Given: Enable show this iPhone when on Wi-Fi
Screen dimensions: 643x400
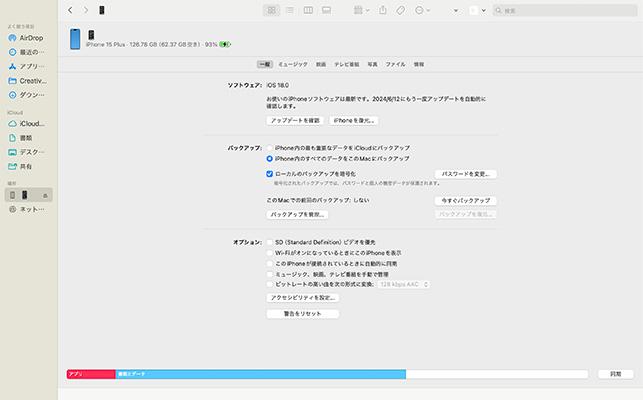Looking at the screenshot, I should coord(269,253).
